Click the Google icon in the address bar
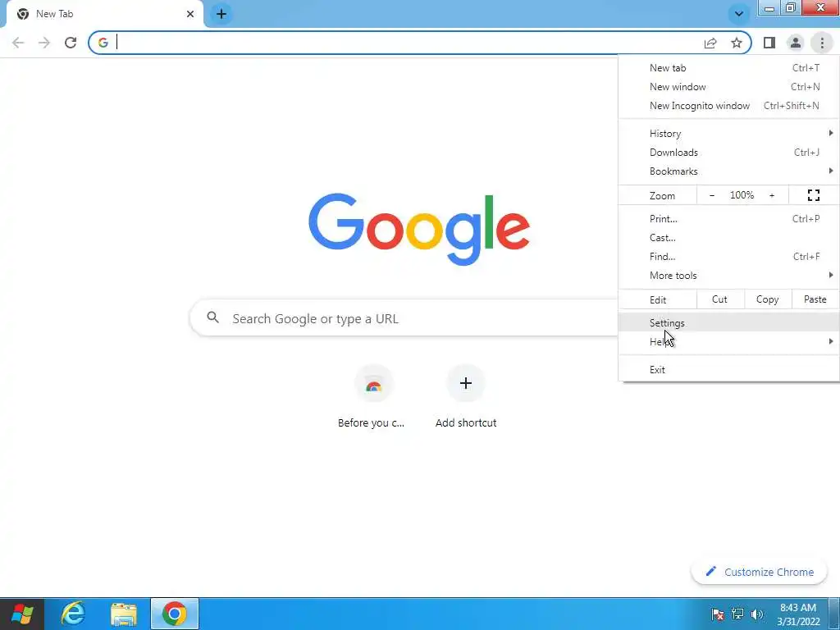Image resolution: width=840 pixels, height=630 pixels. pos(103,43)
